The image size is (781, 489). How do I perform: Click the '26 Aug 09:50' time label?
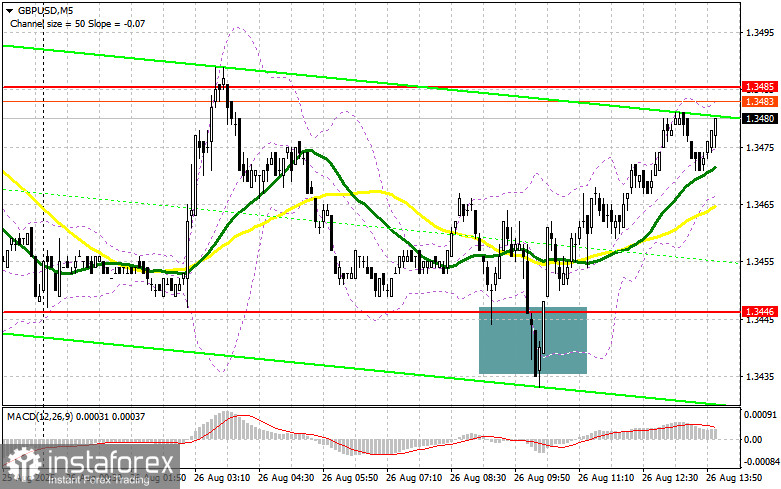[542, 478]
